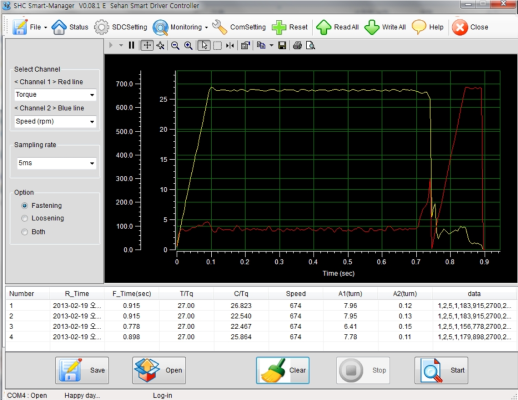Click the floppy disk save icon in chart toolbar
518x400 pixels.
click(x=282, y=45)
